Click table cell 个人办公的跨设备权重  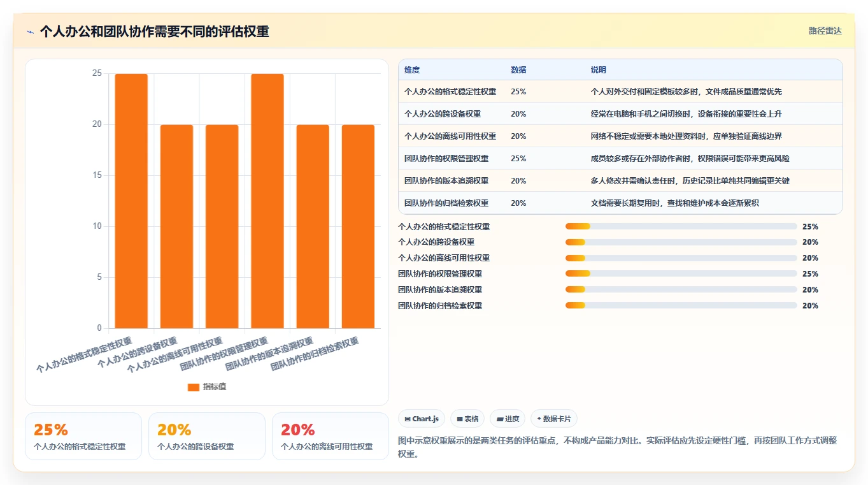[x=443, y=114]
